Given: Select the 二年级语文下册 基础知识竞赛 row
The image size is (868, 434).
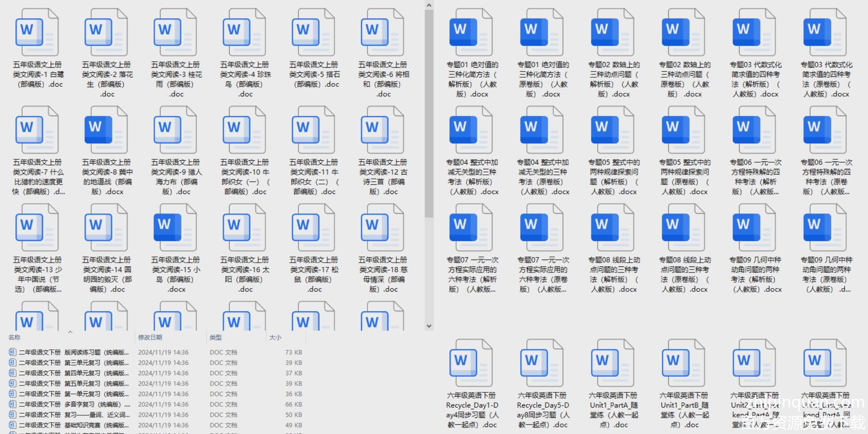Looking at the screenshot, I should tap(155, 425).
